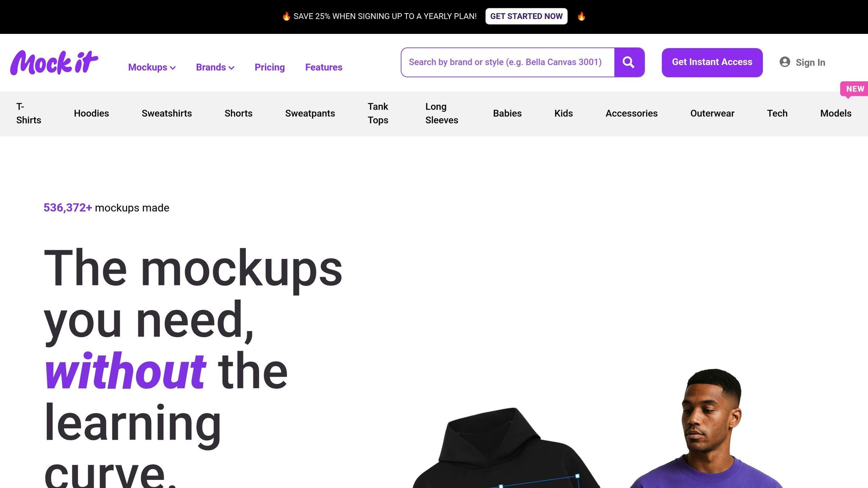Screen dimensions: 868x488
Task: Click the fire emoji left of the promo text
Action: [x=286, y=16]
